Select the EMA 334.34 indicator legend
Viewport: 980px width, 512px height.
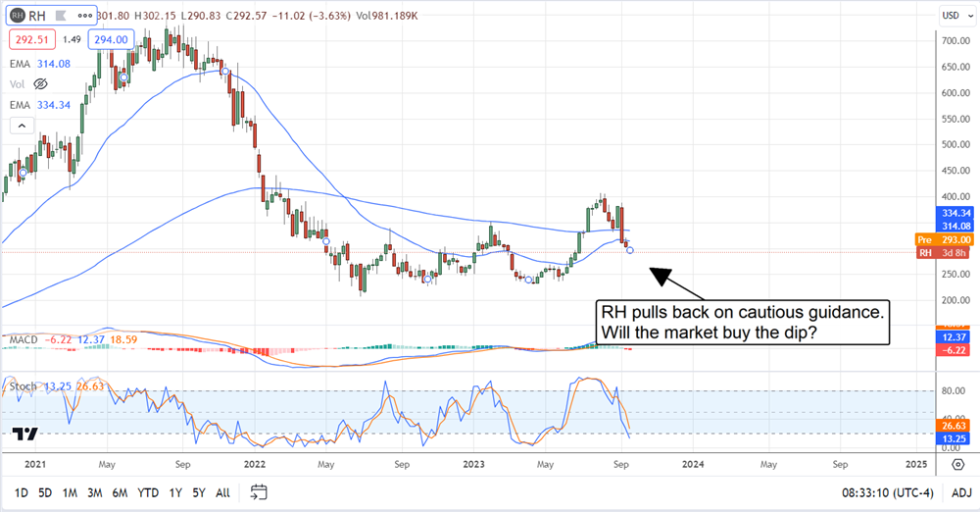(40, 105)
